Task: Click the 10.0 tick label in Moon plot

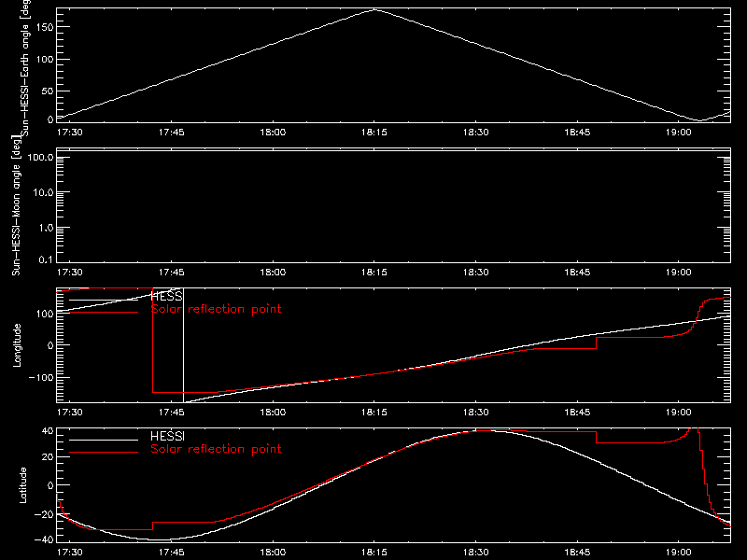Action: point(43,192)
